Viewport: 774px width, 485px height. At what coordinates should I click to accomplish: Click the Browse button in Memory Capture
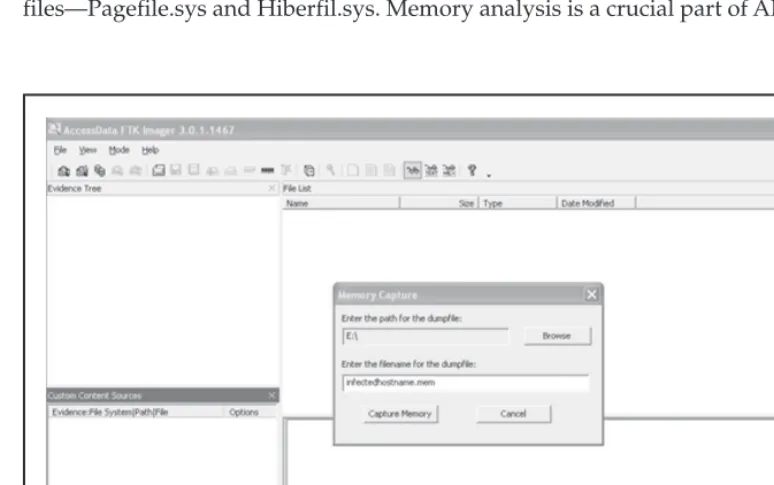click(557, 336)
